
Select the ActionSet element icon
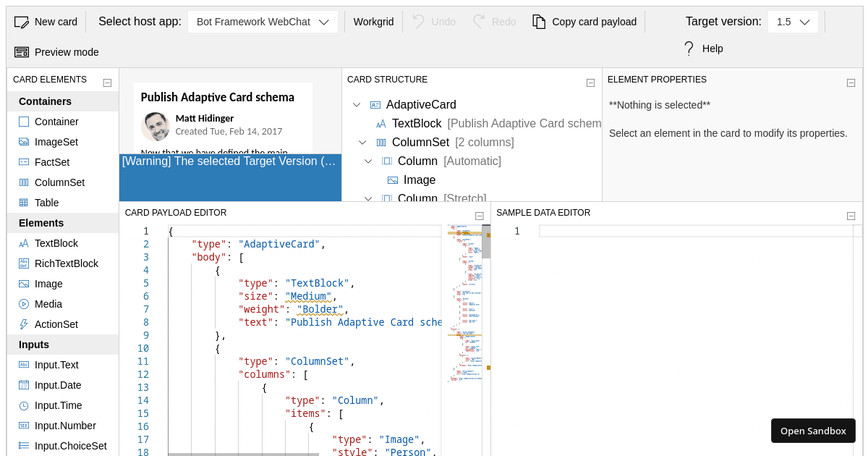click(x=24, y=324)
